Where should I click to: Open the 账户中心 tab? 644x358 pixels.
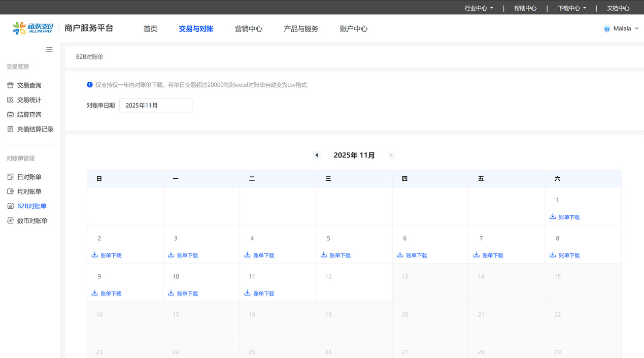[x=354, y=29]
